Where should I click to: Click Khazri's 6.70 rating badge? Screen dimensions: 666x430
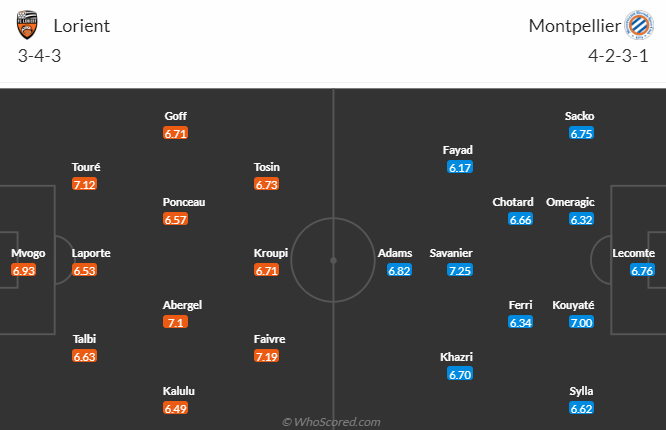(x=459, y=374)
